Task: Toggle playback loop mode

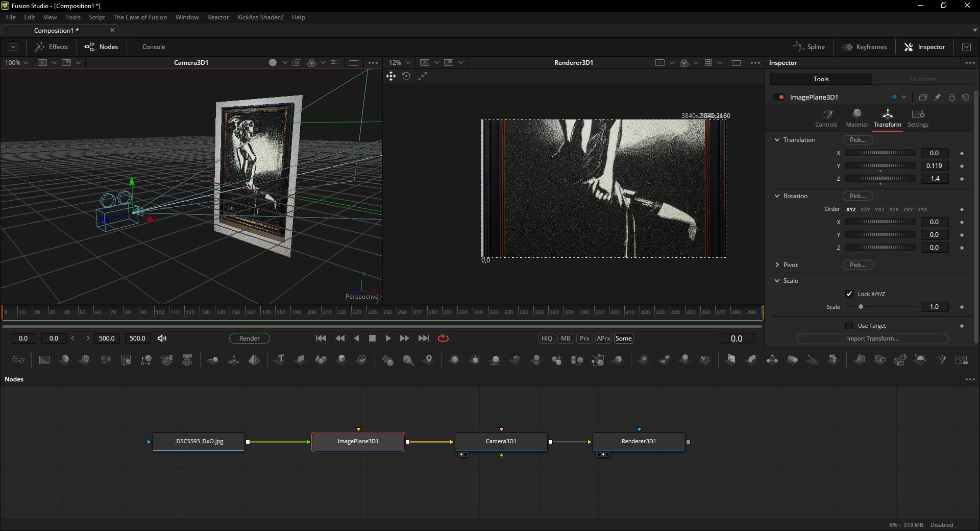Action: (x=443, y=338)
